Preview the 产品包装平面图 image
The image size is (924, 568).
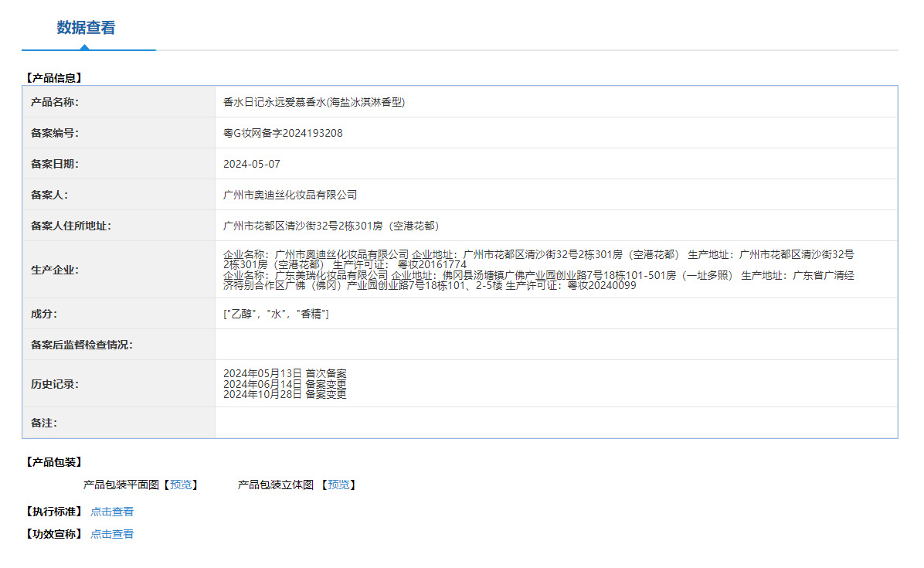(x=181, y=485)
